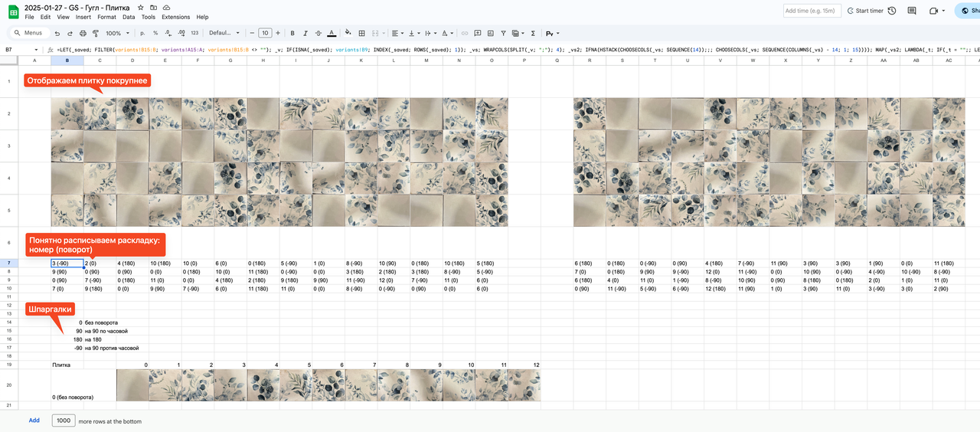
Task: Select the Paint format tool
Action: pyautogui.click(x=96, y=33)
